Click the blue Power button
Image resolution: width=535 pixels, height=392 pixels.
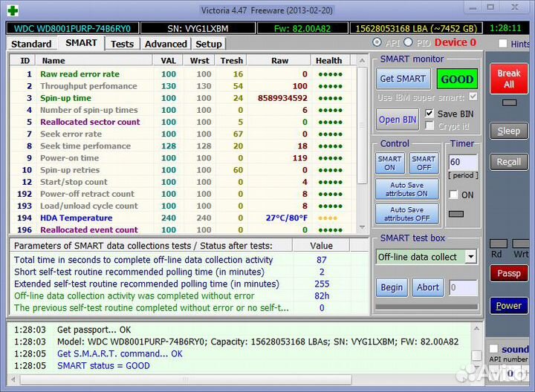(x=508, y=305)
